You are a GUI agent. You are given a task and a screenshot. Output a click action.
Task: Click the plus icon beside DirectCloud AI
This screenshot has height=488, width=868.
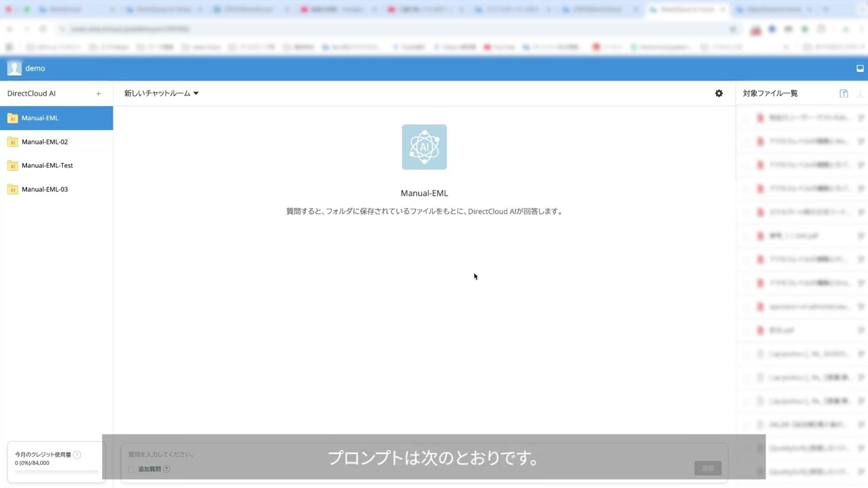(x=98, y=94)
